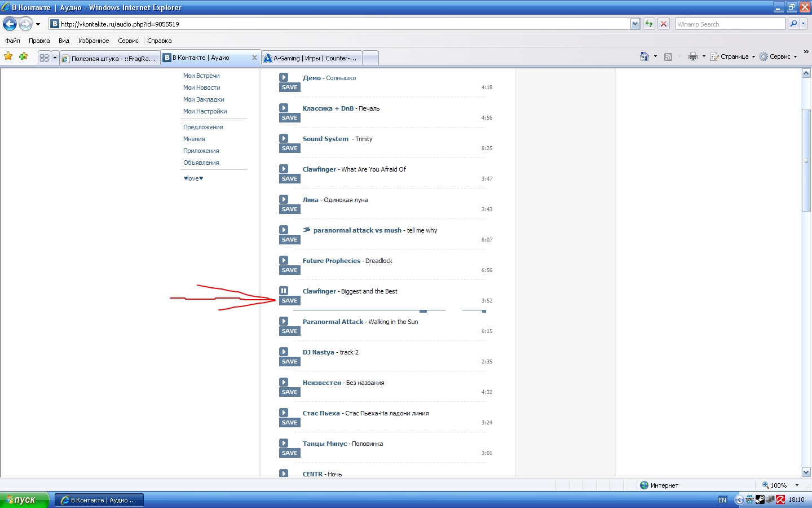Adjust the volume slider handle of playing track

(484, 311)
